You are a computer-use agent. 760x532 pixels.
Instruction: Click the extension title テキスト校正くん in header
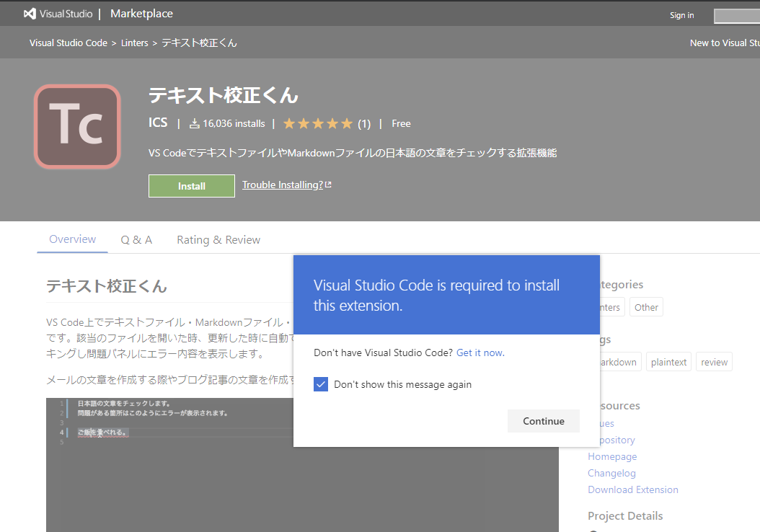224,95
